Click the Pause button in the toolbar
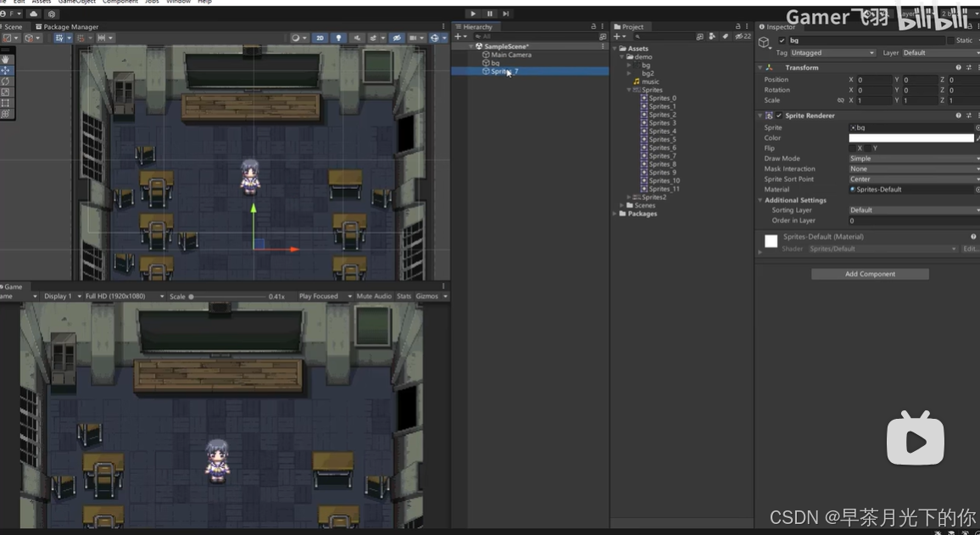 (489, 14)
